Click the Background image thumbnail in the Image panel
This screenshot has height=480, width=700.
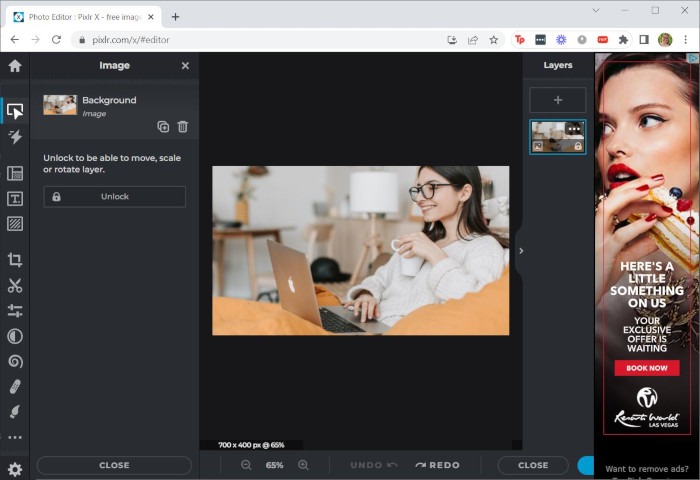[60, 105]
